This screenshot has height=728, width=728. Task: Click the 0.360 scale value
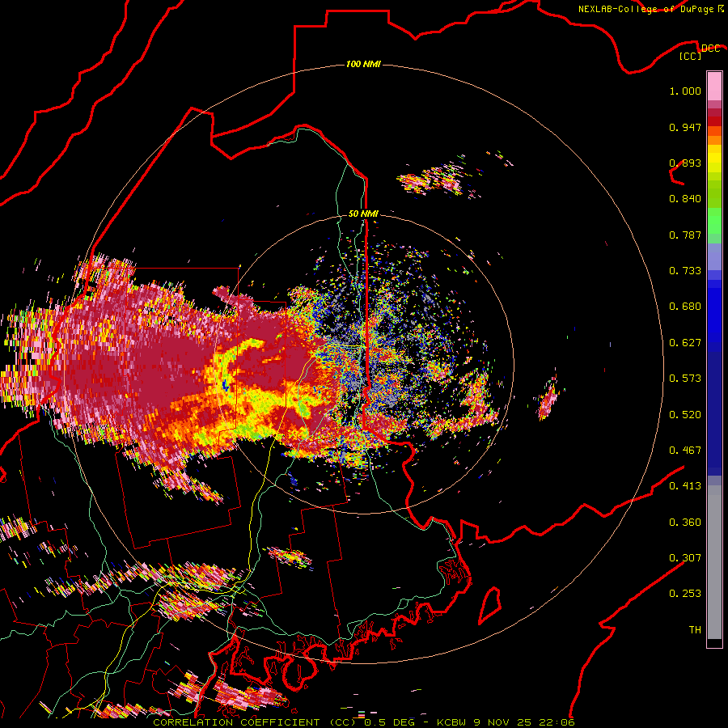685,523
